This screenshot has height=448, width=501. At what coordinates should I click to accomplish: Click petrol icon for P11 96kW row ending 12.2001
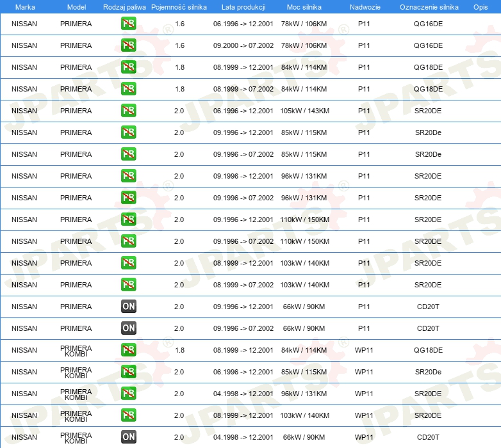pos(128,176)
